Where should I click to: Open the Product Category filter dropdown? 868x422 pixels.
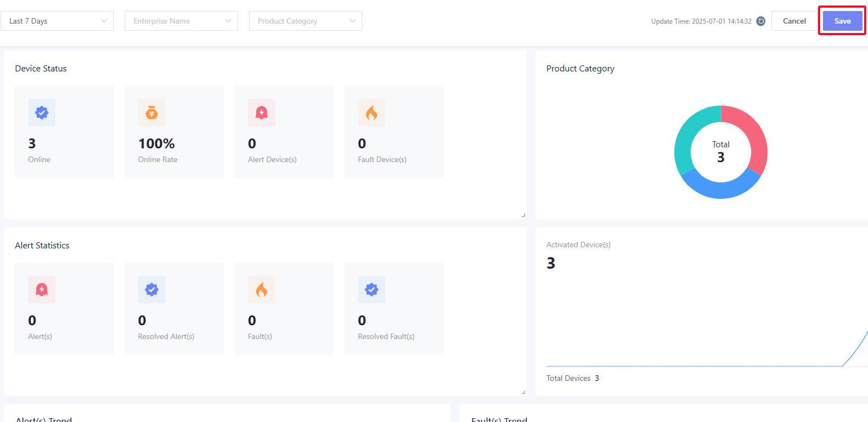coord(306,21)
